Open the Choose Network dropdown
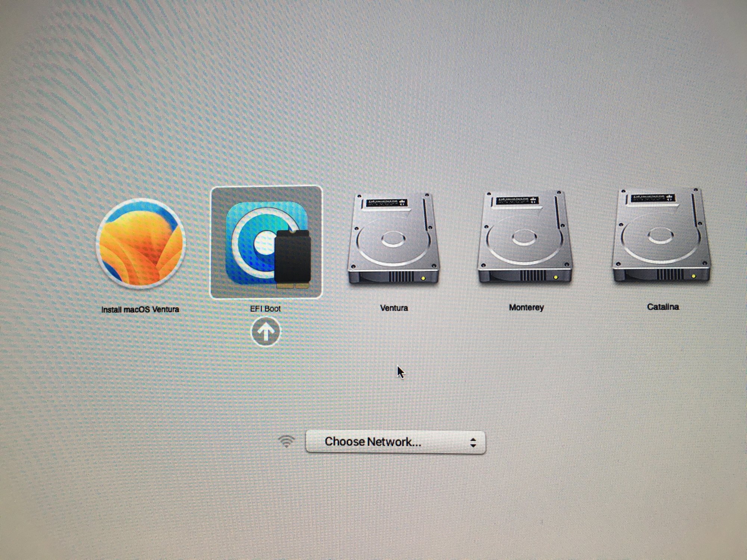 click(x=395, y=442)
